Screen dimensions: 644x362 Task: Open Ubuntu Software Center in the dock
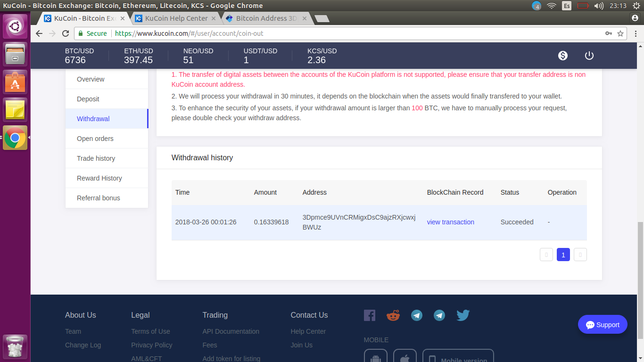coord(15,82)
